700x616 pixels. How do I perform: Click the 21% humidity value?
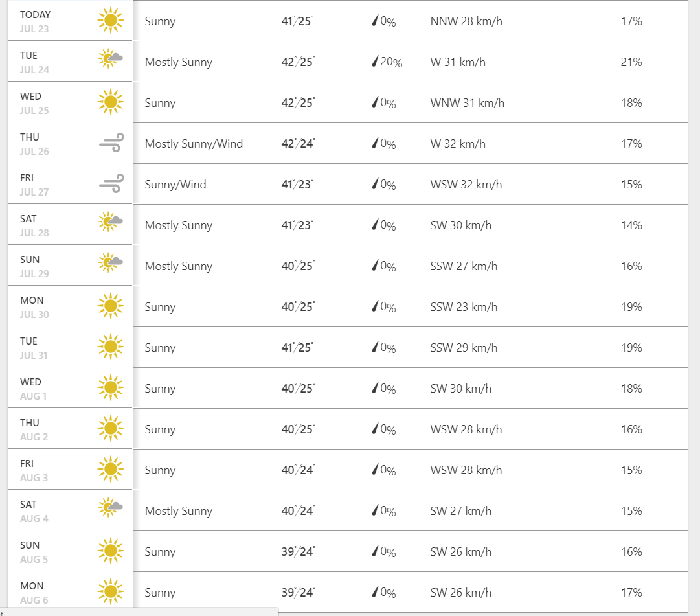pos(631,62)
